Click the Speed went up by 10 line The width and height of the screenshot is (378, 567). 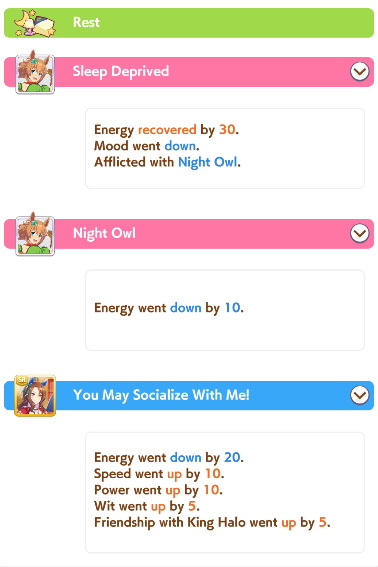point(159,474)
